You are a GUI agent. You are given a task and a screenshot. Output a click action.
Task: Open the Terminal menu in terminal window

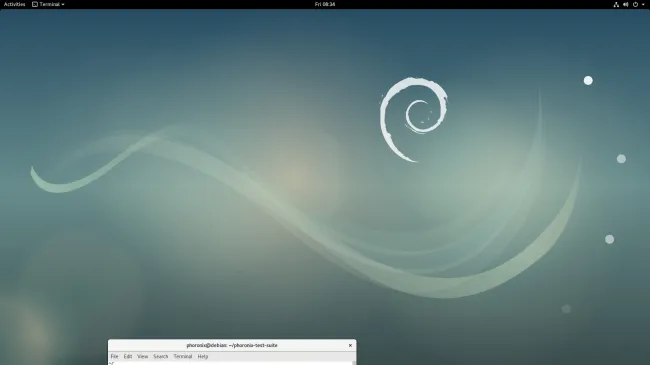[x=183, y=356]
